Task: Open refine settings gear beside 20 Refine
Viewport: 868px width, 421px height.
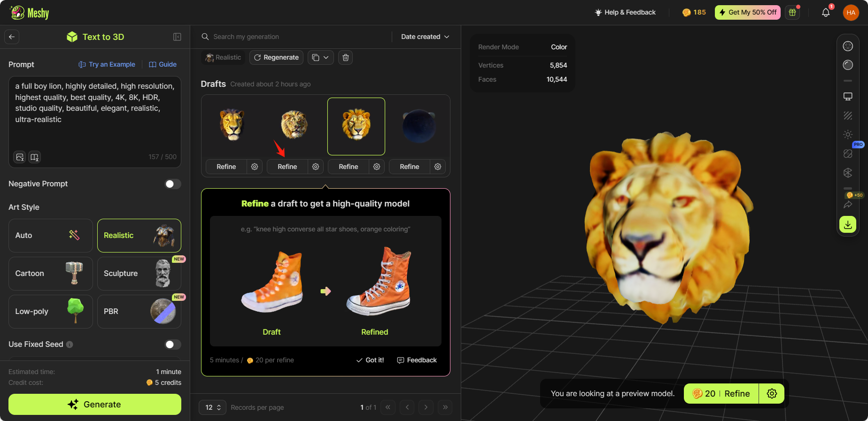Action: pyautogui.click(x=772, y=394)
